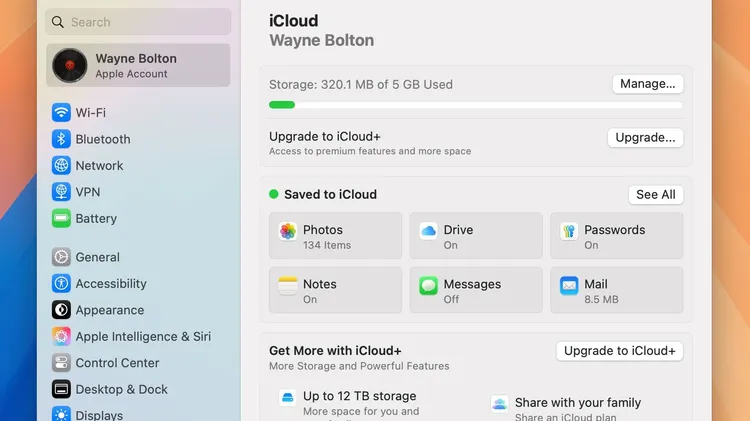
Task: Select the Bluetooth icon in sidebar
Action: pos(61,139)
